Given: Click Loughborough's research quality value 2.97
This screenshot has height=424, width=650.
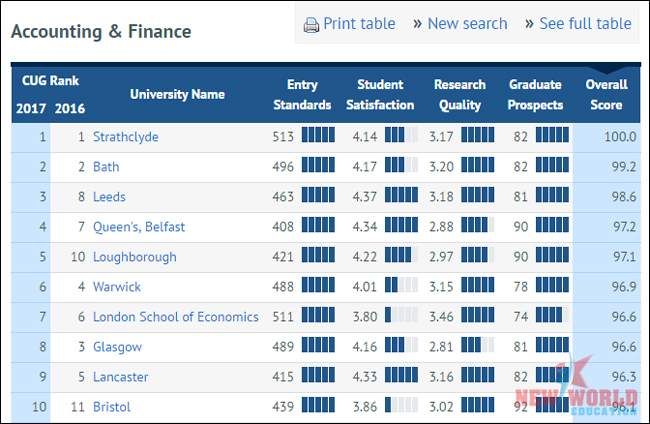Looking at the screenshot, I should click(441, 257).
